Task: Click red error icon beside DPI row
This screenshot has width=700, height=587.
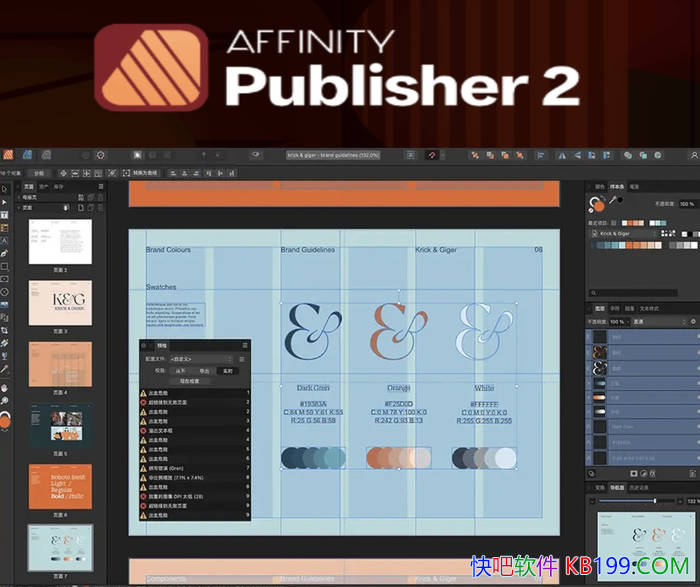Action: 143,496
